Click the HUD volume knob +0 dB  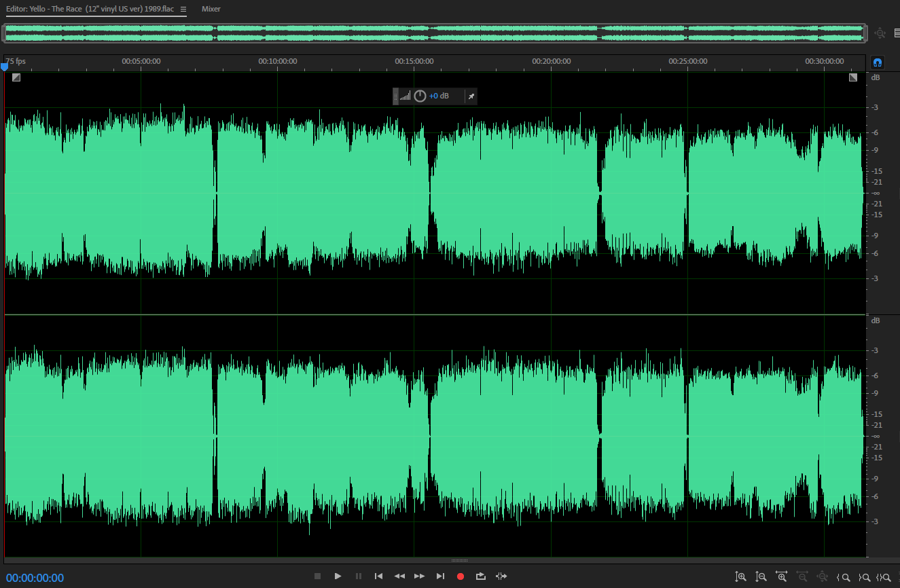420,96
